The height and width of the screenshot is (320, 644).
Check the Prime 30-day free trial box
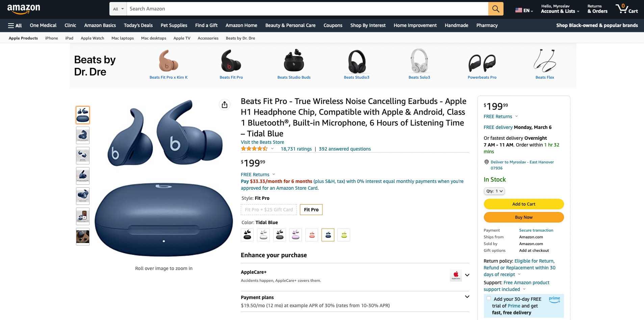[x=489, y=298]
